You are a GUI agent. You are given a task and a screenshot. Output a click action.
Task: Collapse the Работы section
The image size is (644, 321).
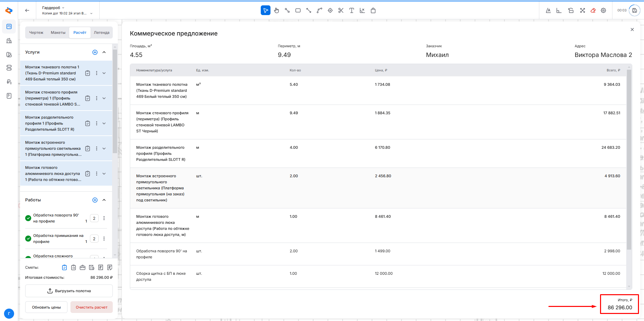[x=104, y=200]
